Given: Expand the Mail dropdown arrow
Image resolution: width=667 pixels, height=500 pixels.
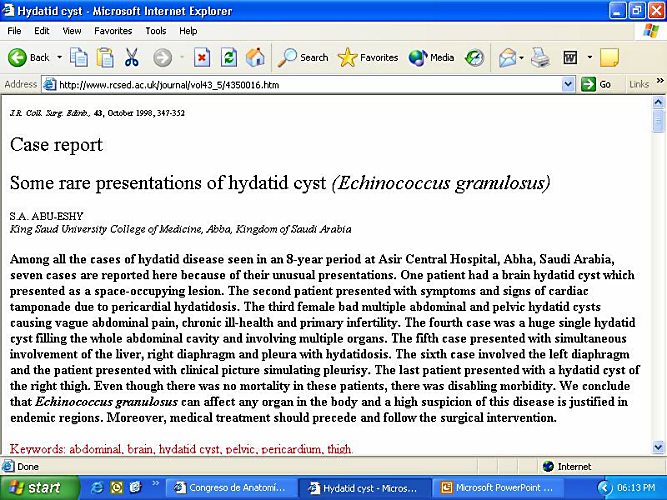Looking at the screenshot, I should click(522, 57).
